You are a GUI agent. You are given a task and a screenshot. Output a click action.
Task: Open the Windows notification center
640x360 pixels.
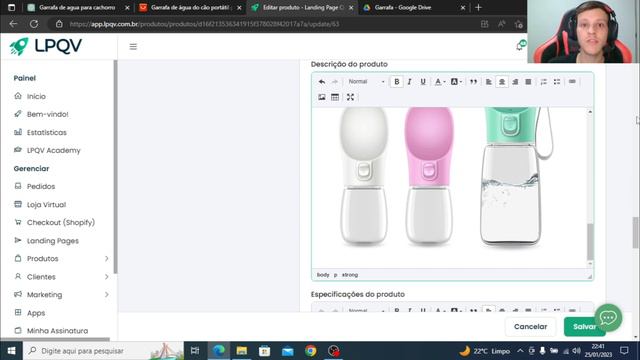[x=624, y=351]
